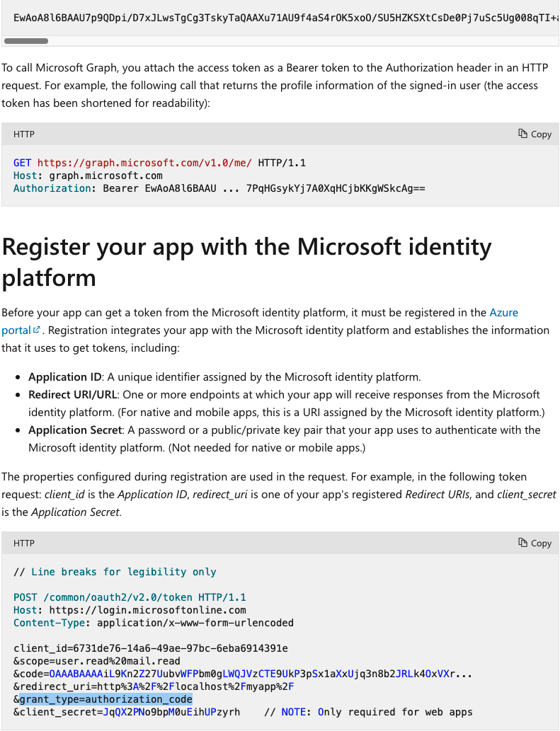Click the highlighted grant_type=authorization_code text
This screenshot has width=560, height=731.
click(x=106, y=699)
